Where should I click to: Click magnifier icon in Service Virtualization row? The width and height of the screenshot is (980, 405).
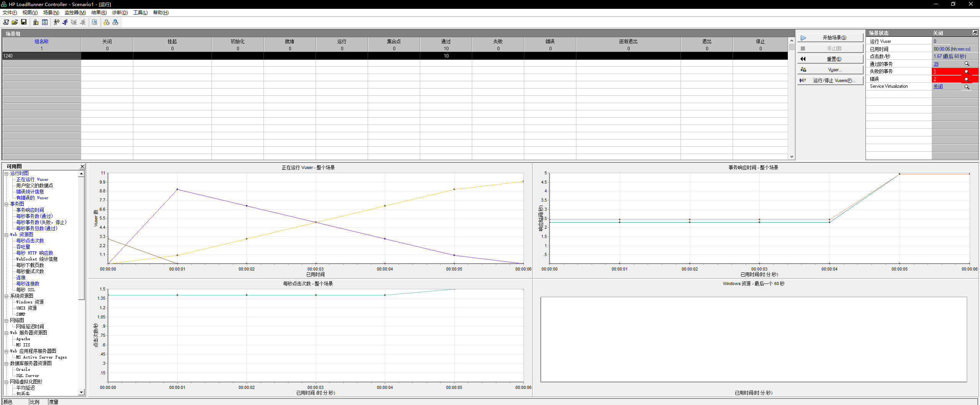967,87
